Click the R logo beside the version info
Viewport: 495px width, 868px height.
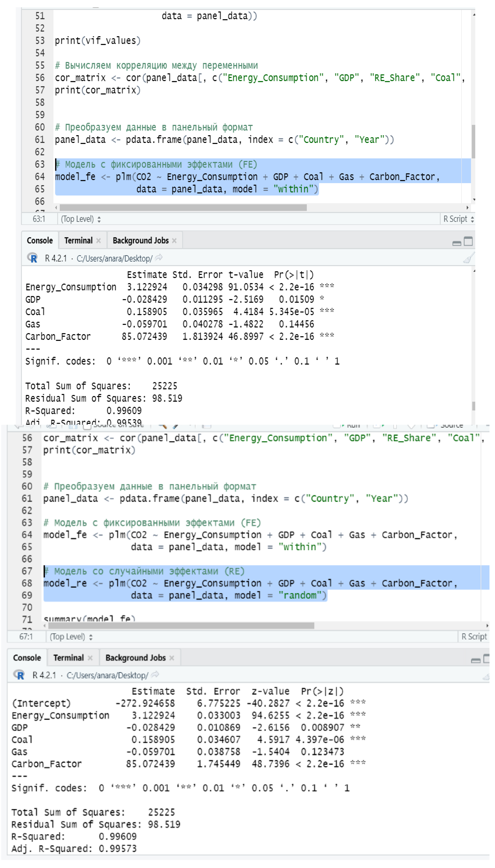tap(33, 258)
